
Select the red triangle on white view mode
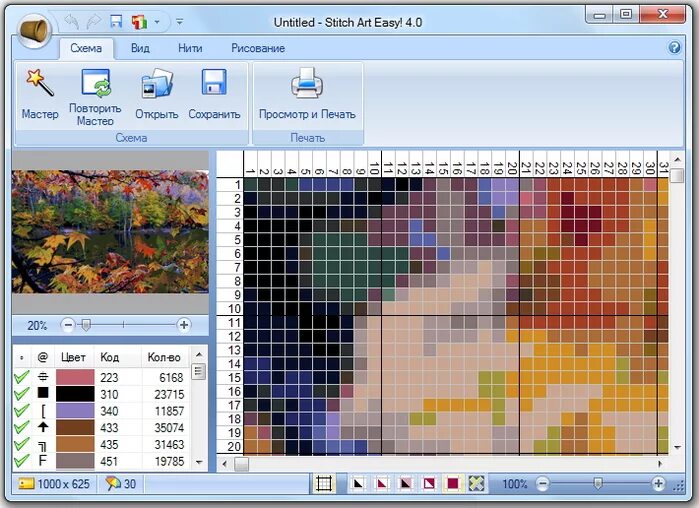382,483
